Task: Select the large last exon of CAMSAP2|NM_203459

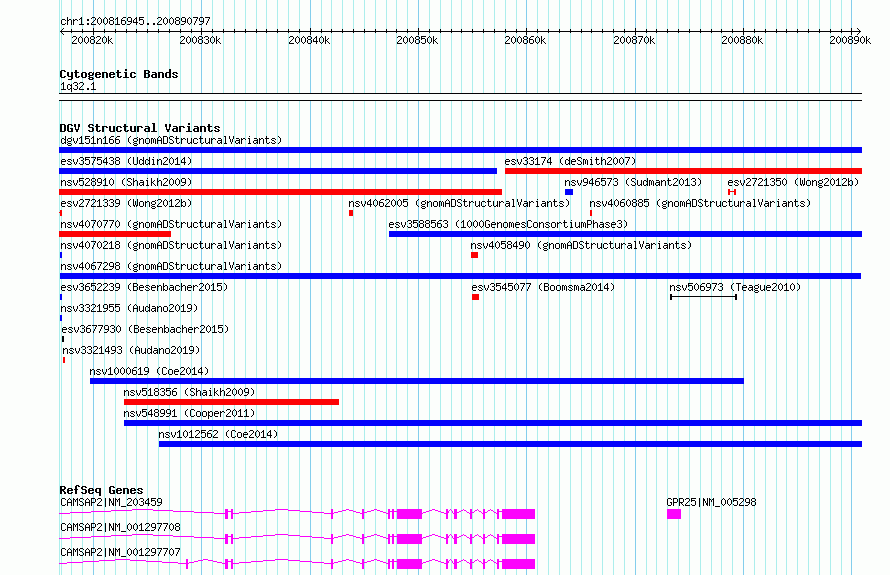Action: pyautogui.click(x=518, y=514)
